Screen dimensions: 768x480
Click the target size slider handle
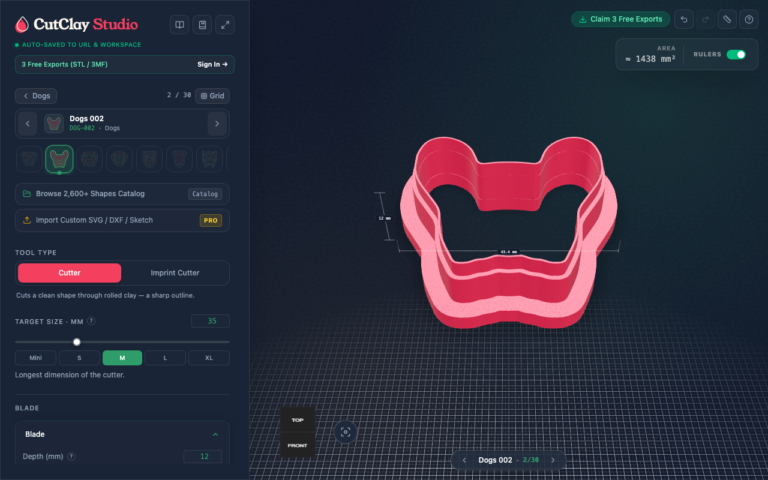77,342
